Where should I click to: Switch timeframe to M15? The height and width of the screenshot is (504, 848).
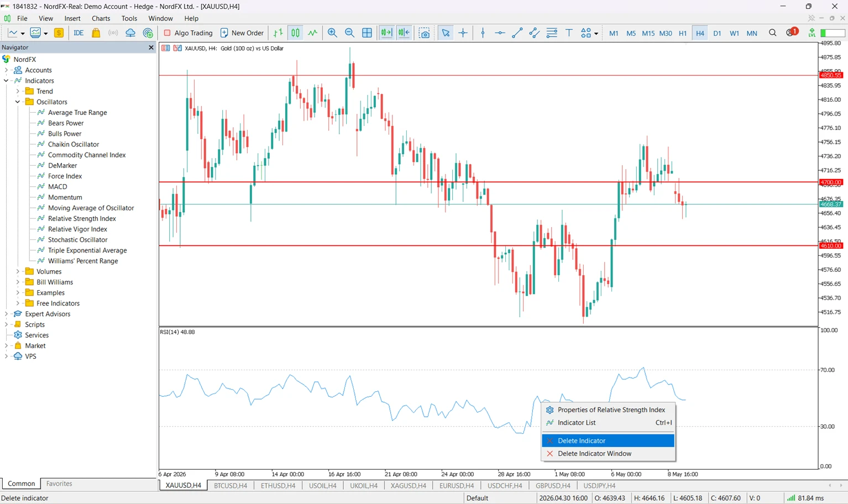tap(648, 33)
